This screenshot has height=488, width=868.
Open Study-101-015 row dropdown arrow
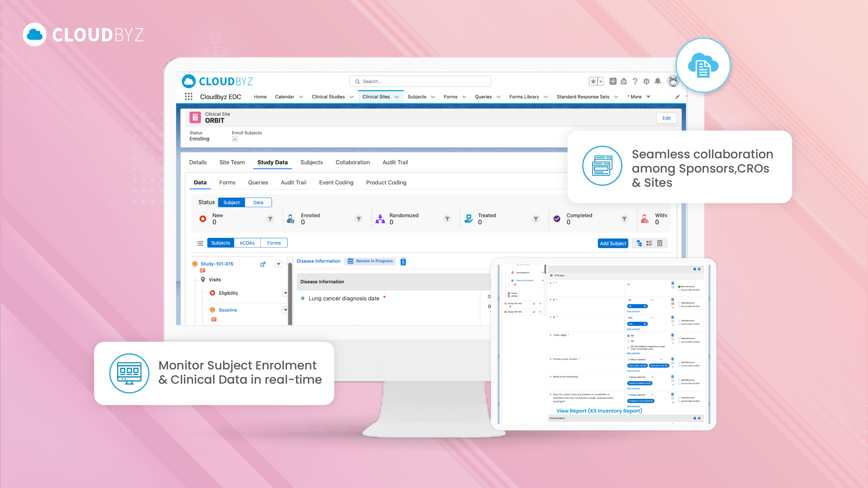[x=278, y=264]
